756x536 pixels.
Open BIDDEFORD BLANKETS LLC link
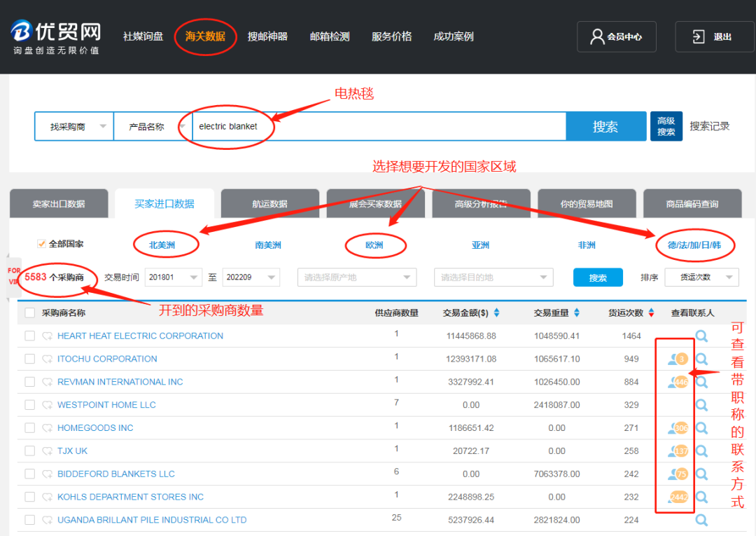tap(116, 474)
